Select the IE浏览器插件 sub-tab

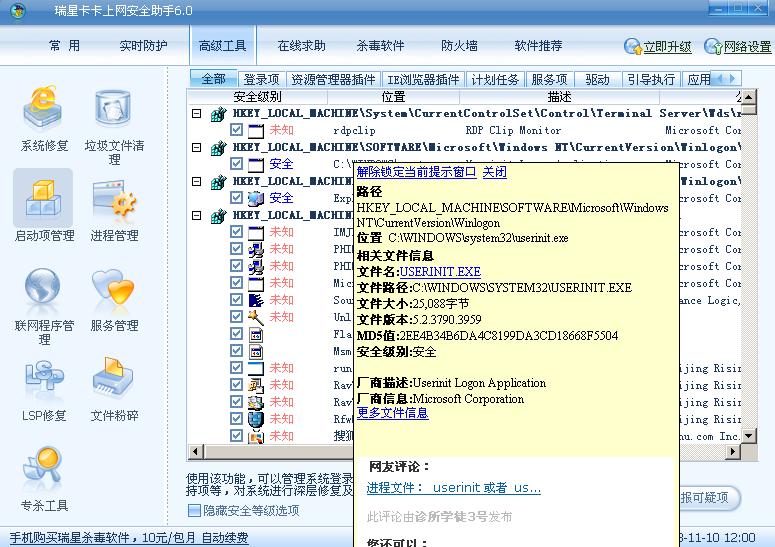tap(423, 79)
